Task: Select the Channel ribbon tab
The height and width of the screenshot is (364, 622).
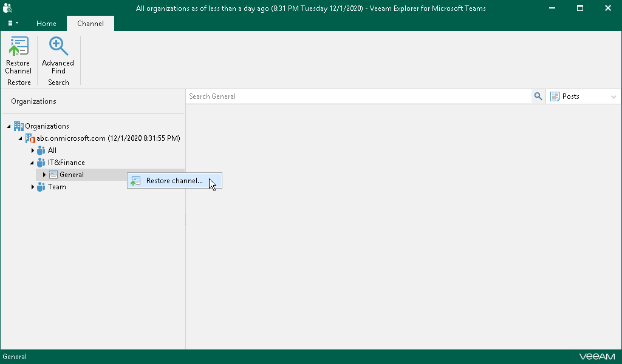Action: pyautogui.click(x=91, y=24)
